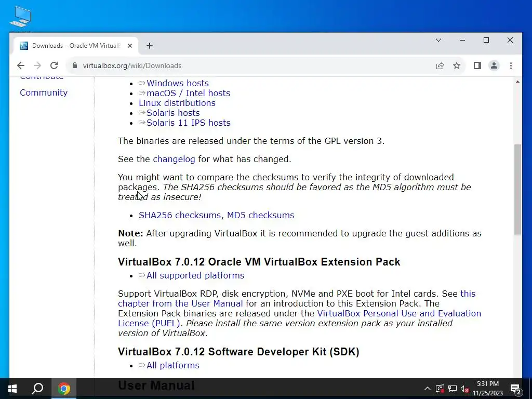
Task: Click the external link icon beside All platforms
Action: pos(142,365)
